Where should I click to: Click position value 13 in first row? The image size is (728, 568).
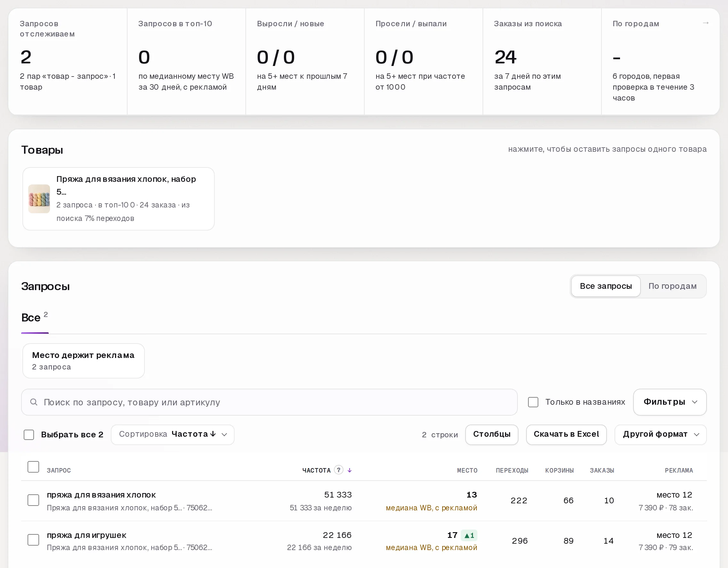click(472, 495)
